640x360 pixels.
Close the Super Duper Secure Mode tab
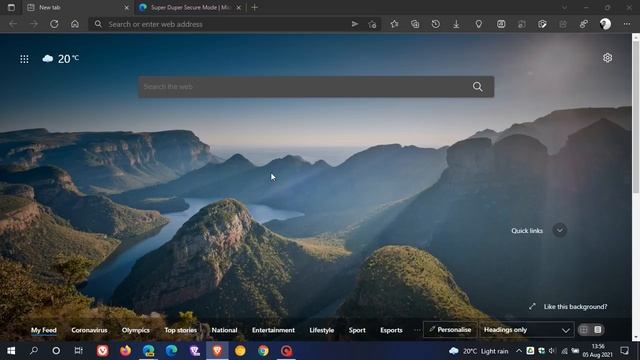[239, 7]
